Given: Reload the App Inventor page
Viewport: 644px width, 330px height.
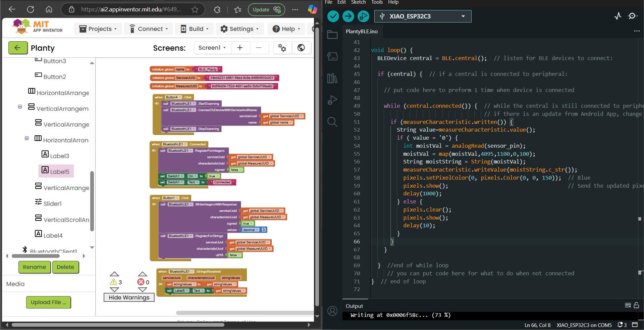Looking at the screenshot, I should [x=31, y=9].
